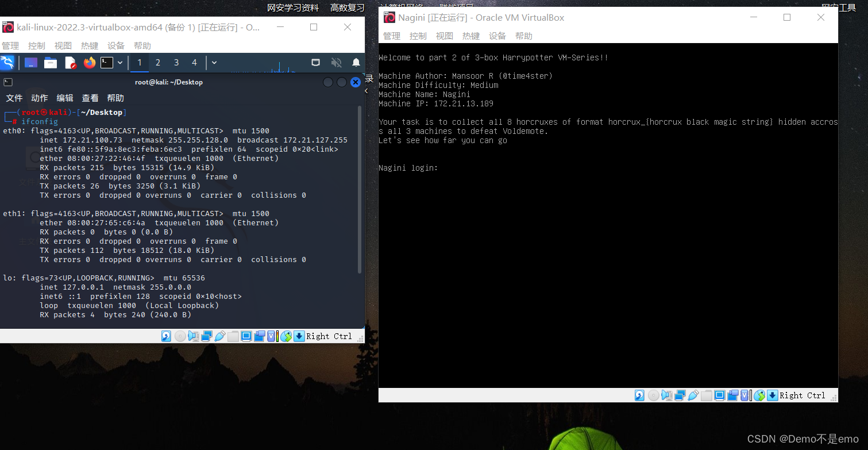Open 设备 menu in kali-linux VirtualBox window
This screenshot has width=868, height=450.
click(116, 46)
